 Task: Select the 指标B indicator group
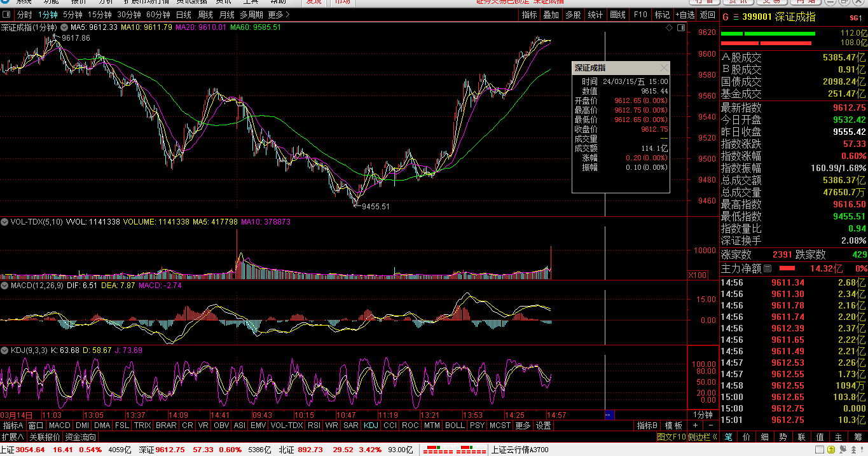647,425
